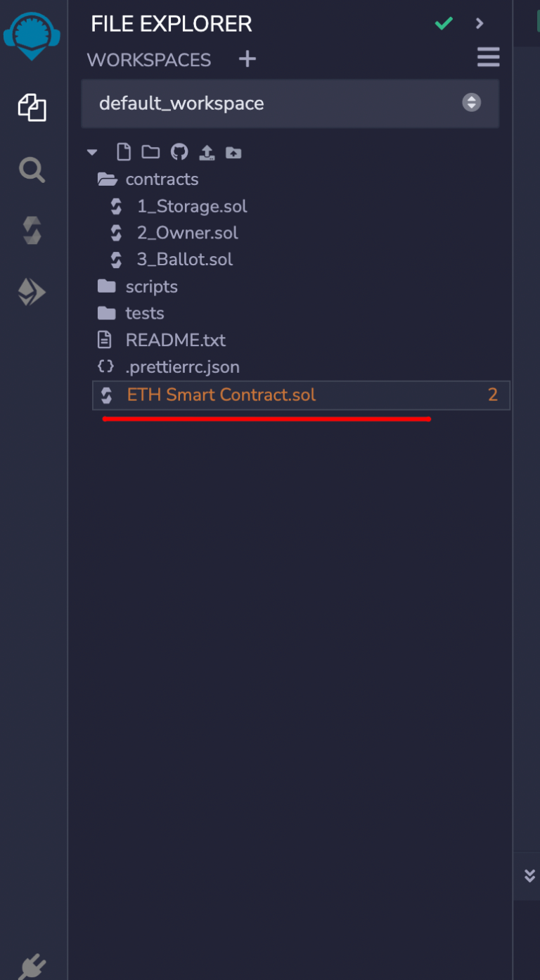This screenshot has height=980, width=540.
Task: Click the GitHub gist publish icon
Action: tap(179, 152)
